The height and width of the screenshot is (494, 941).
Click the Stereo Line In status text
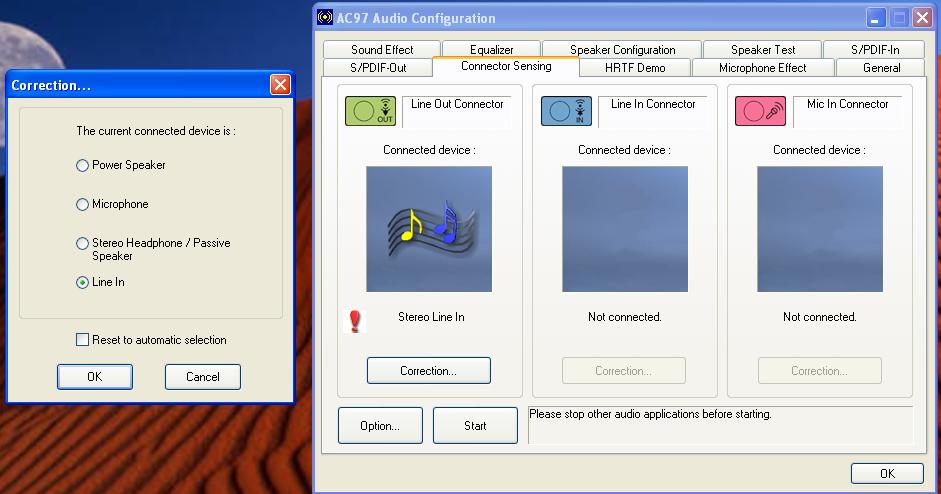[431, 317]
